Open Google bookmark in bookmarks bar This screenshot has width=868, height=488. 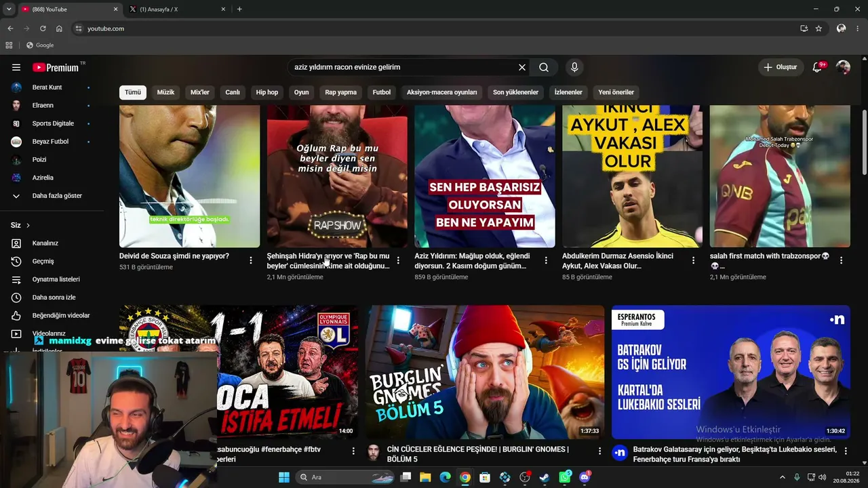pos(40,45)
